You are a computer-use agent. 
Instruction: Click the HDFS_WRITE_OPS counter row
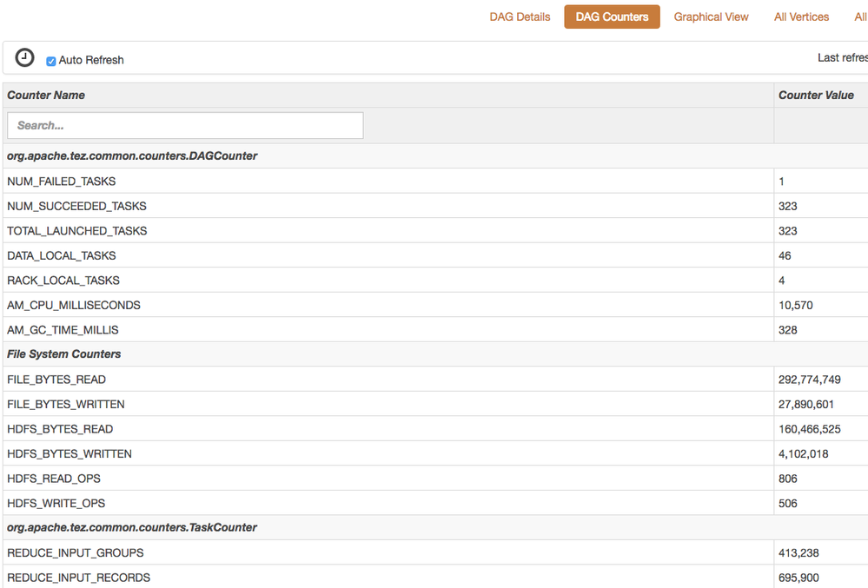[x=56, y=504]
